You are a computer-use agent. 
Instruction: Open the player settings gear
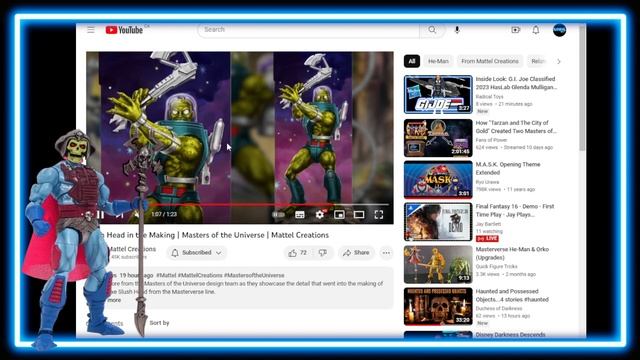320,214
